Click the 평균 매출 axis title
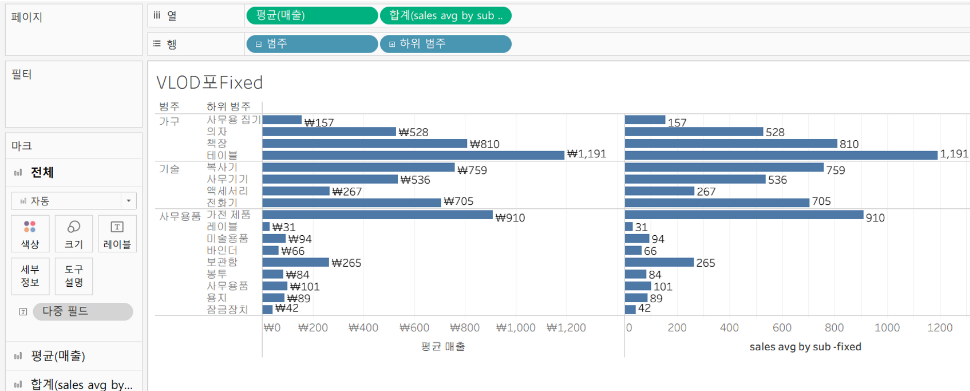 point(442,346)
